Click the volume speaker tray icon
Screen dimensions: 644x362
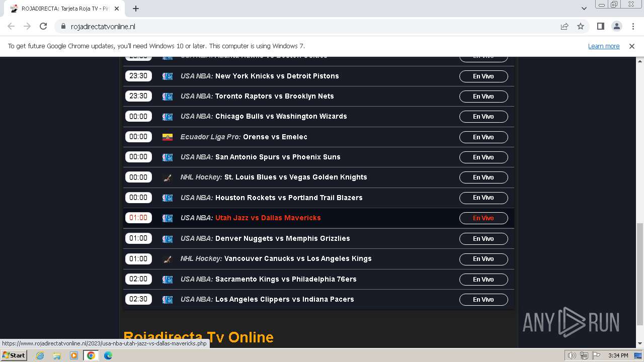click(572, 355)
